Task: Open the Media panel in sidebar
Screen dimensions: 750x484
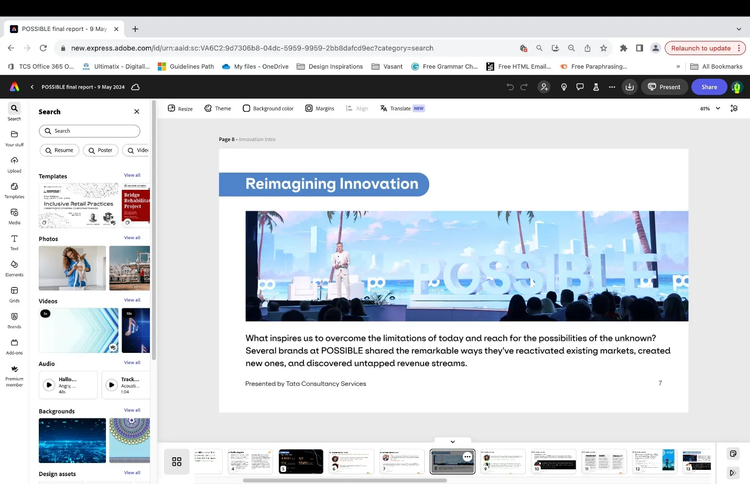Action: pyautogui.click(x=14, y=215)
